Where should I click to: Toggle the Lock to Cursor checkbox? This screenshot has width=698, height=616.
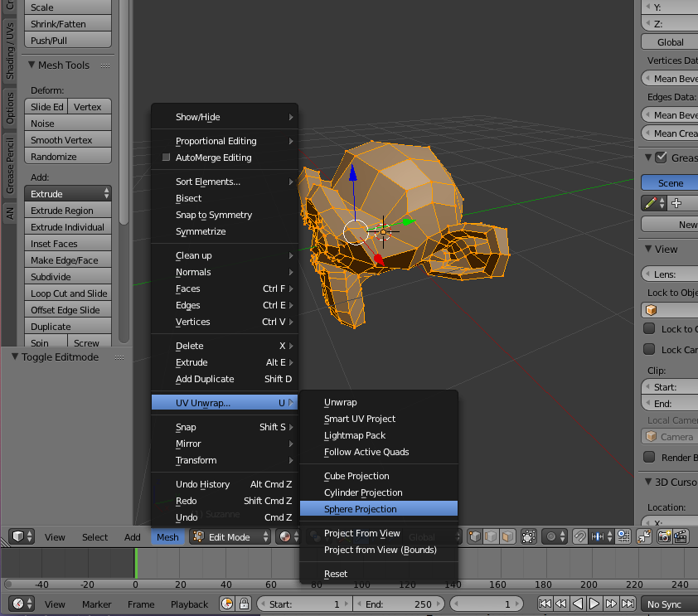pos(649,328)
